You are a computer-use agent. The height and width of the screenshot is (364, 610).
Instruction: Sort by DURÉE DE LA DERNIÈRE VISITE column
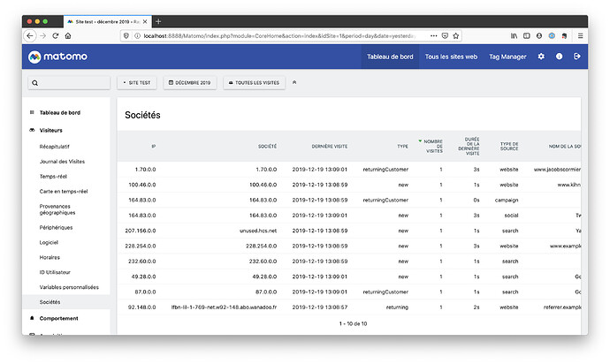[469, 147]
